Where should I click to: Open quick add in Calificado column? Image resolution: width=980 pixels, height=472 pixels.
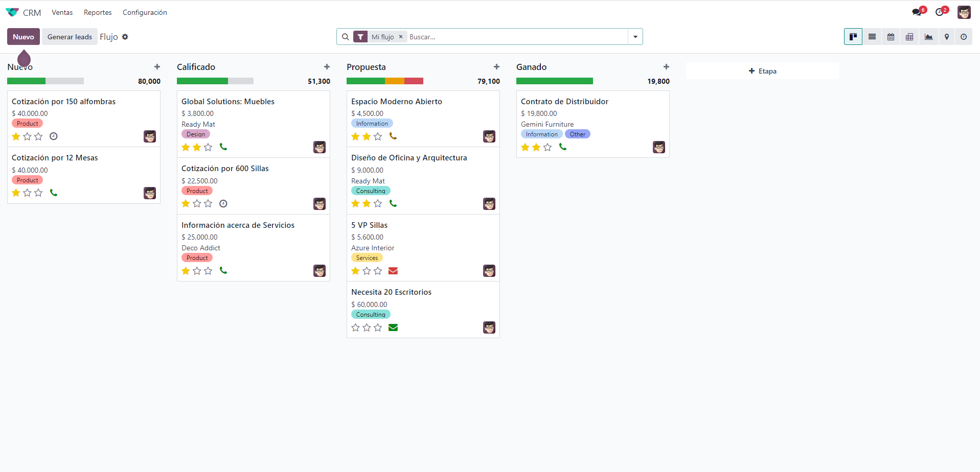click(327, 67)
